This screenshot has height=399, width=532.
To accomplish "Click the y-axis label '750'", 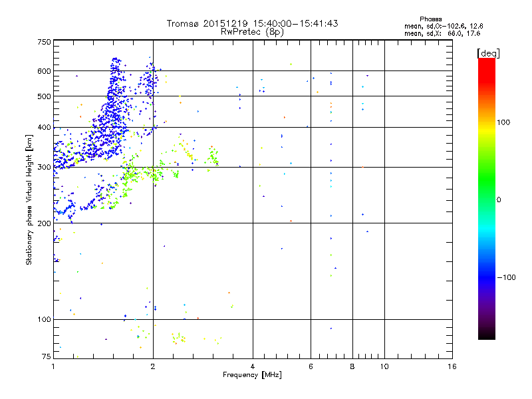I will click(44, 42).
